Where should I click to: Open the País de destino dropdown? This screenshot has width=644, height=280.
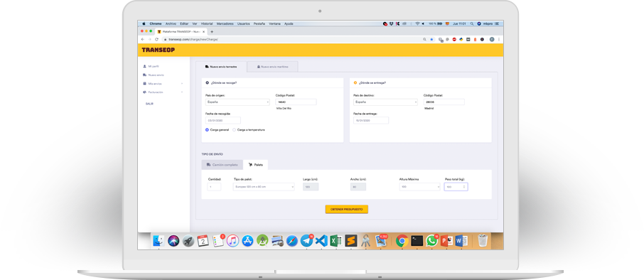385,102
